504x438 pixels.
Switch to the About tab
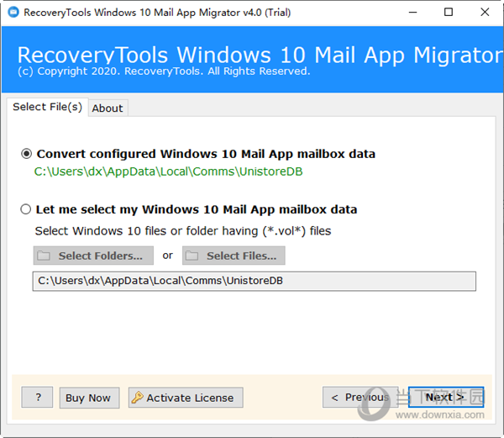(x=108, y=108)
